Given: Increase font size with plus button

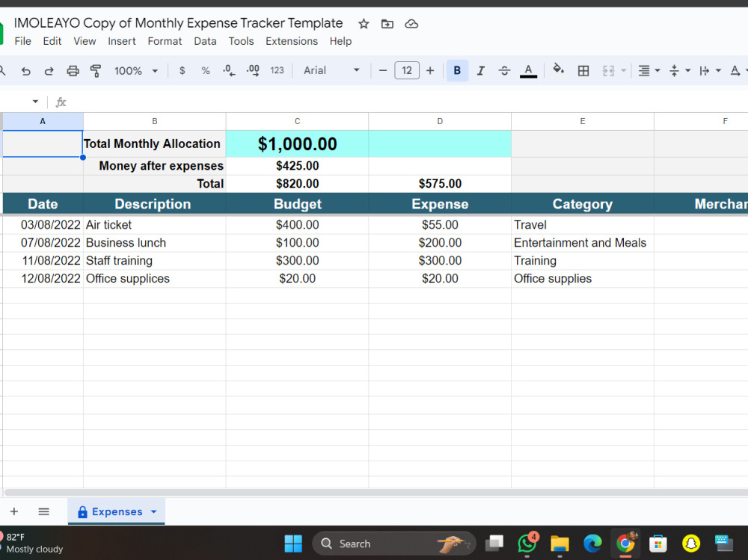Looking at the screenshot, I should [x=430, y=70].
